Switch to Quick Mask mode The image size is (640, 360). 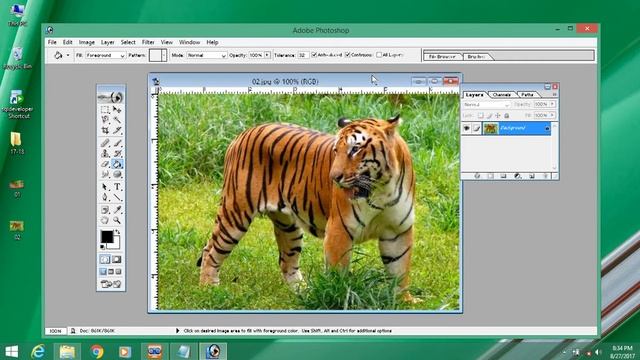click(117, 259)
